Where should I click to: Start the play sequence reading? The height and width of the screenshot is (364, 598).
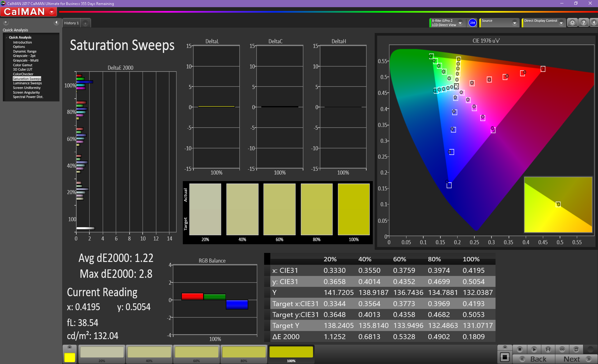click(x=534, y=349)
